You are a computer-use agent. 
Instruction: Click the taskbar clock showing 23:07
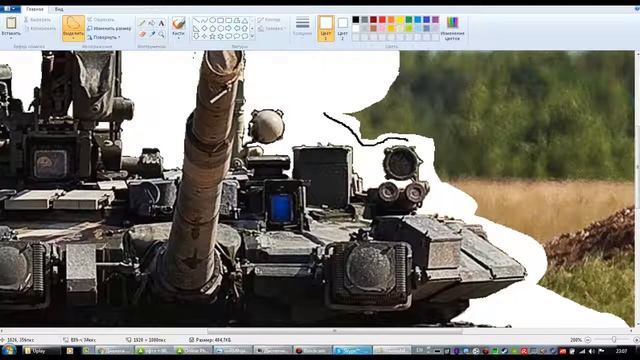click(621, 351)
